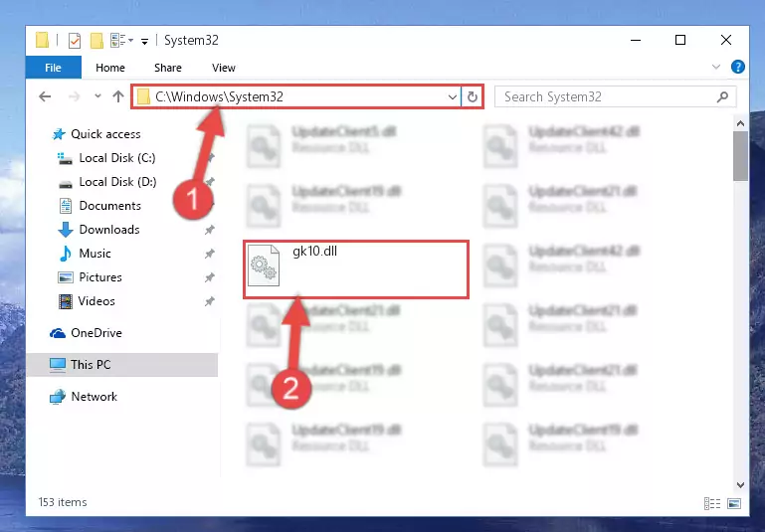This screenshot has height=532, width=765.
Task: Open Pictures in the sidebar
Action: coord(90,277)
